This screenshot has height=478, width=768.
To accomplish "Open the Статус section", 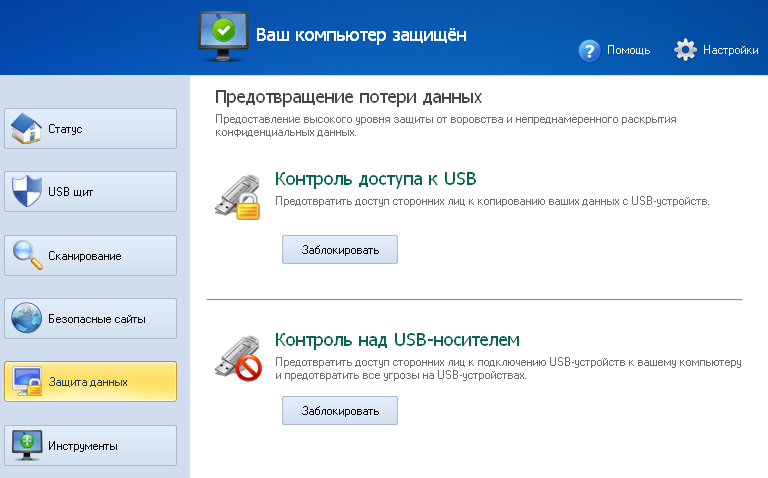I will 91,128.
